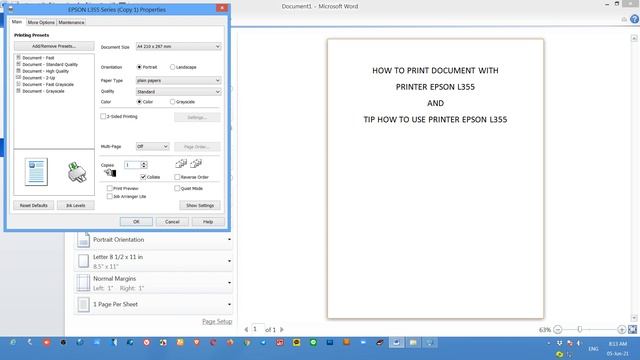This screenshot has width=640, height=360.
Task: Click the 1 Page Per Sheet icon in Word
Action: (83, 304)
